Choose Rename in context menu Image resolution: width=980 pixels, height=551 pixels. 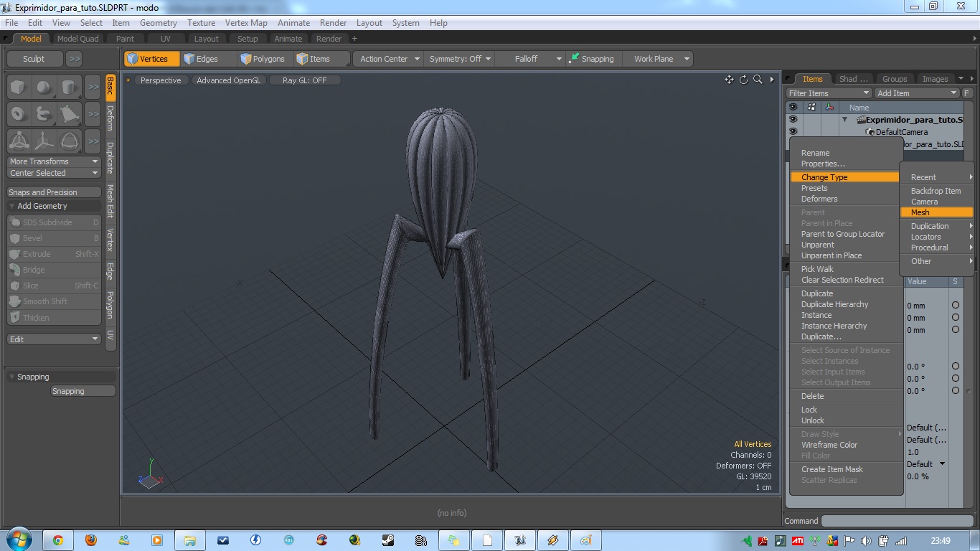[815, 153]
